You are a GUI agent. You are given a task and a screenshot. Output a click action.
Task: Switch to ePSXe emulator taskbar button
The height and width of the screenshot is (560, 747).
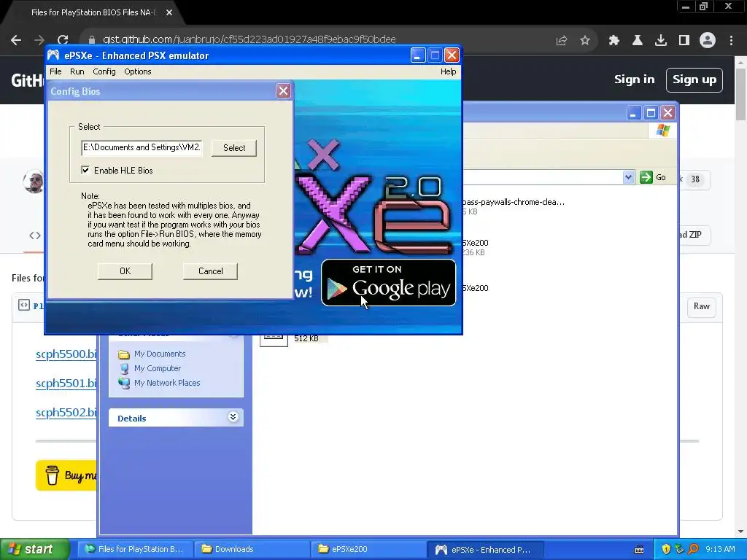click(x=486, y=549)
